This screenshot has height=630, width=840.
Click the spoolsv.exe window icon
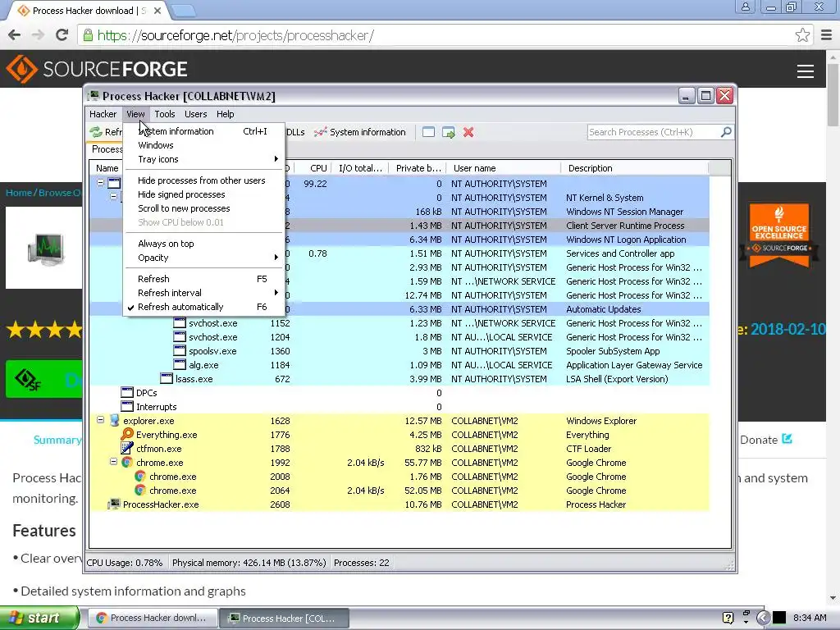pos(180,351)
